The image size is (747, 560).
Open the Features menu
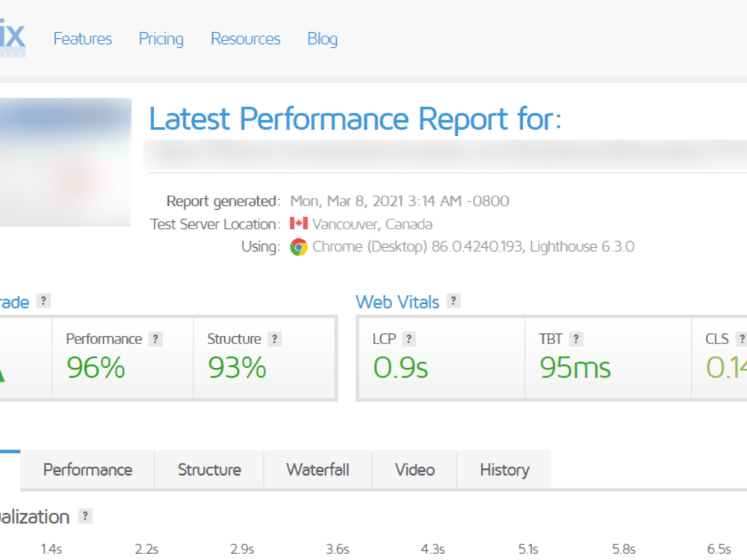[x=82, y=39]
